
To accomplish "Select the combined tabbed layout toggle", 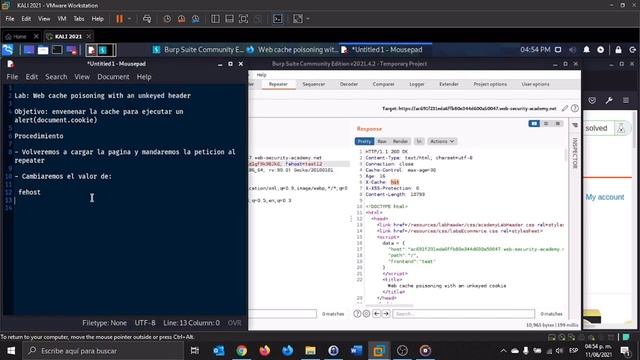I will point(558,123).
